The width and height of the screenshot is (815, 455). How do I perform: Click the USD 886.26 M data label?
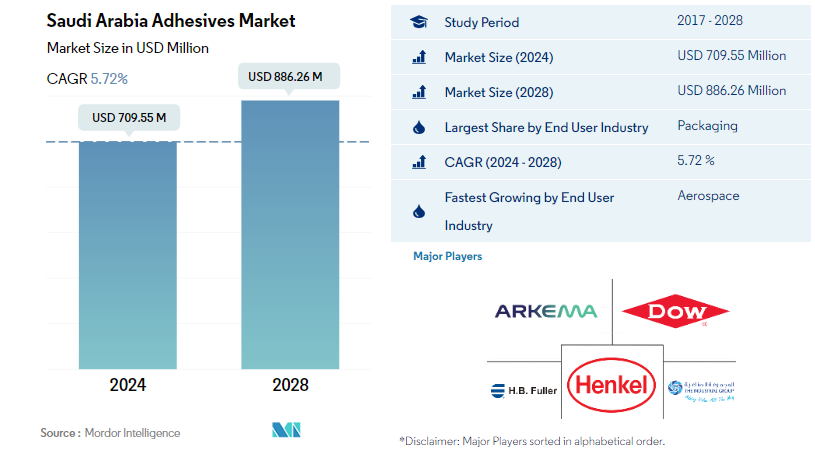tap(290, 75)
